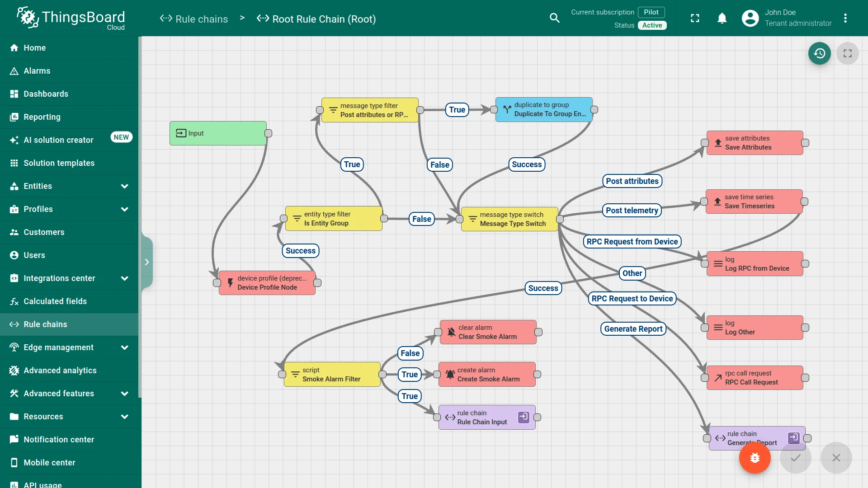This screenshot has height=488, width=868.
Task: Open the John Doe account avatar
Action: point(750,18)
